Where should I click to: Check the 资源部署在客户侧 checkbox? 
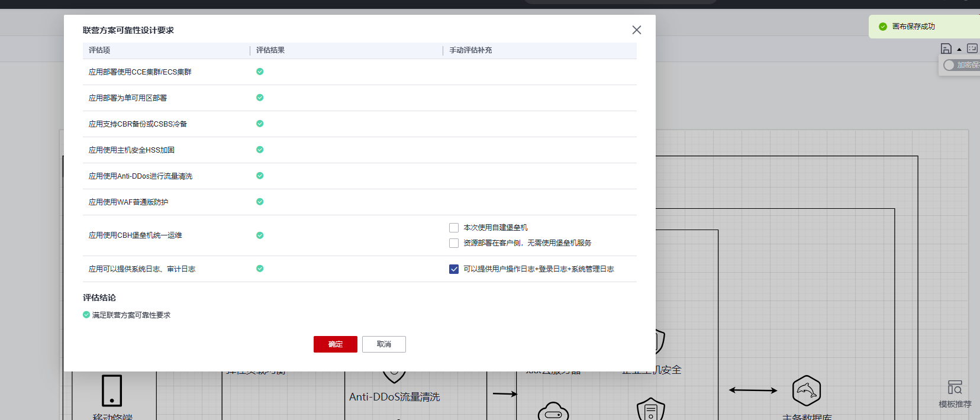tap(454, 243)
